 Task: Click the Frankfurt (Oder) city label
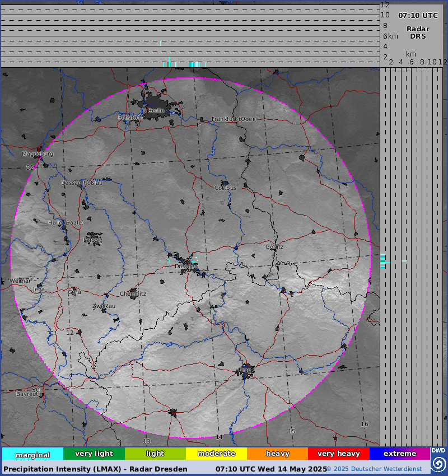point(234,119)
